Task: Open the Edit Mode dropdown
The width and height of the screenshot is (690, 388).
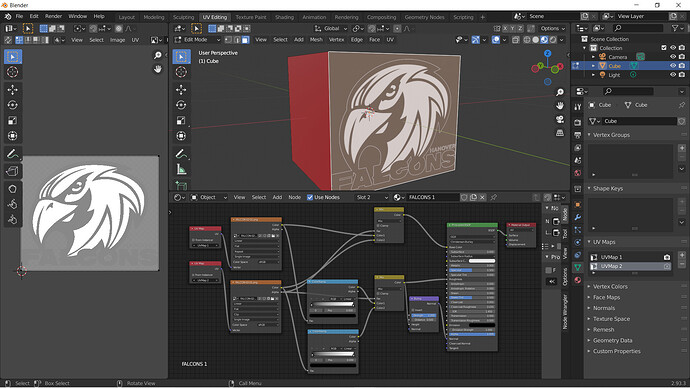Action: pyautogui.click(x=198, y=40)
